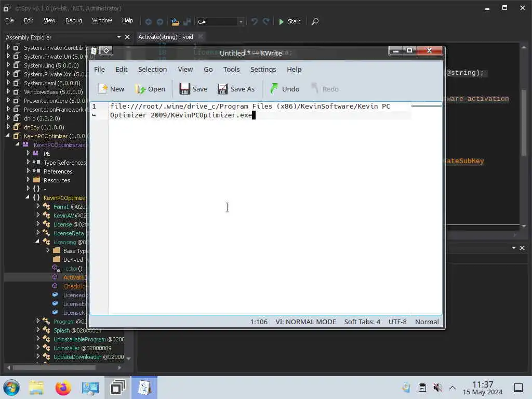
Task: Click dnSpy save all icon
Action: coord(187,22)
